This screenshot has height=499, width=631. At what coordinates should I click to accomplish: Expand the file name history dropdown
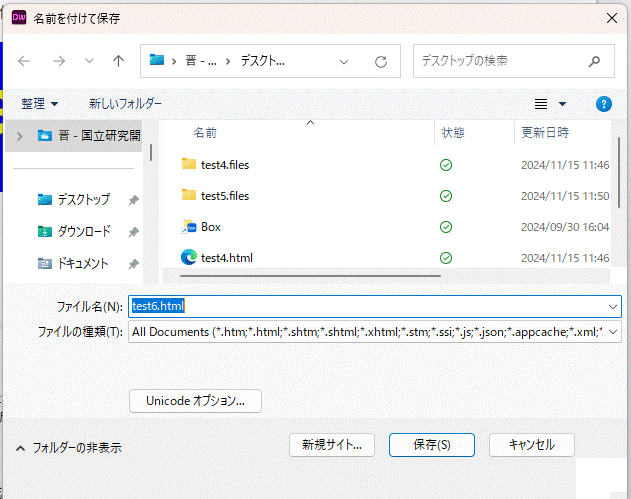pyautogui.click(x=612, y=306)
